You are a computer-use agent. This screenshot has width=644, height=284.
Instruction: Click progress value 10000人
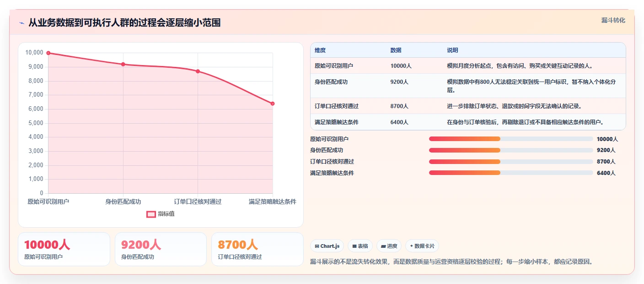tap(607, 139)
